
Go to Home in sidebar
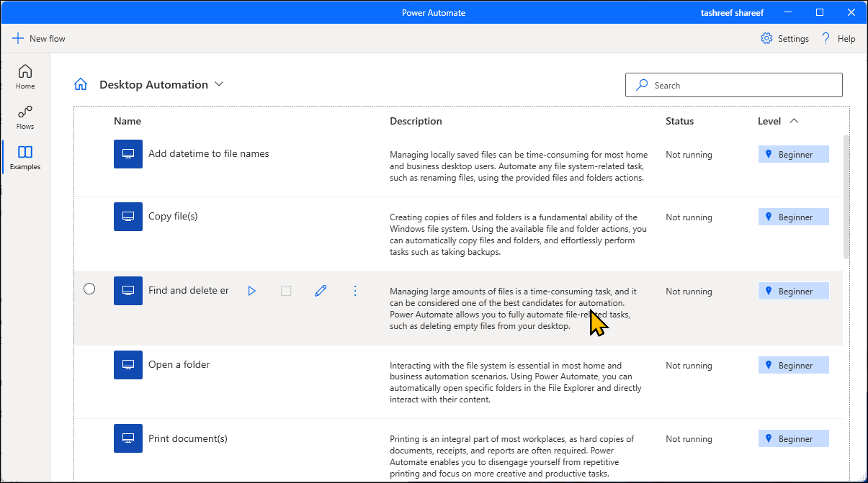(x=25, y=76)
